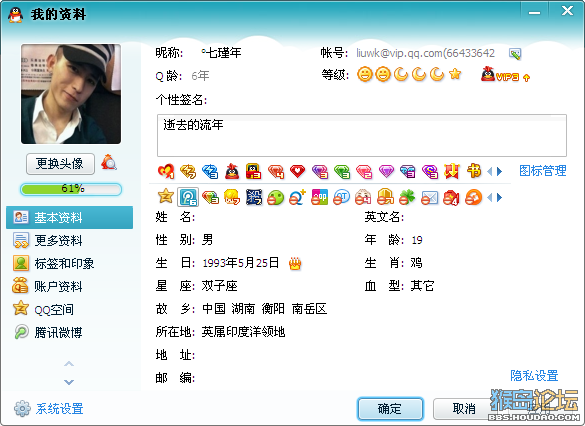Viewport: 585px width, 426px height.
Task: Click the red bag level 4 icon
Action: click(451, 197)
